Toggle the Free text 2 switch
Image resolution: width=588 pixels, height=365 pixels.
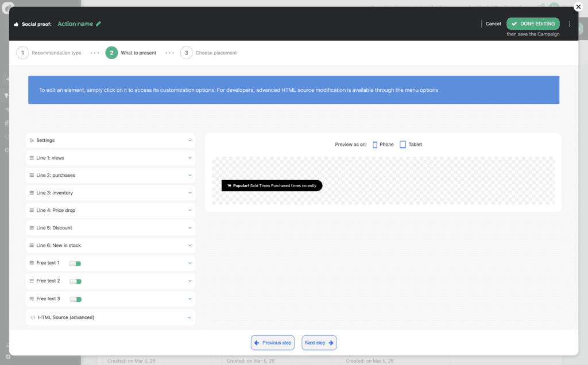point(76,281)
